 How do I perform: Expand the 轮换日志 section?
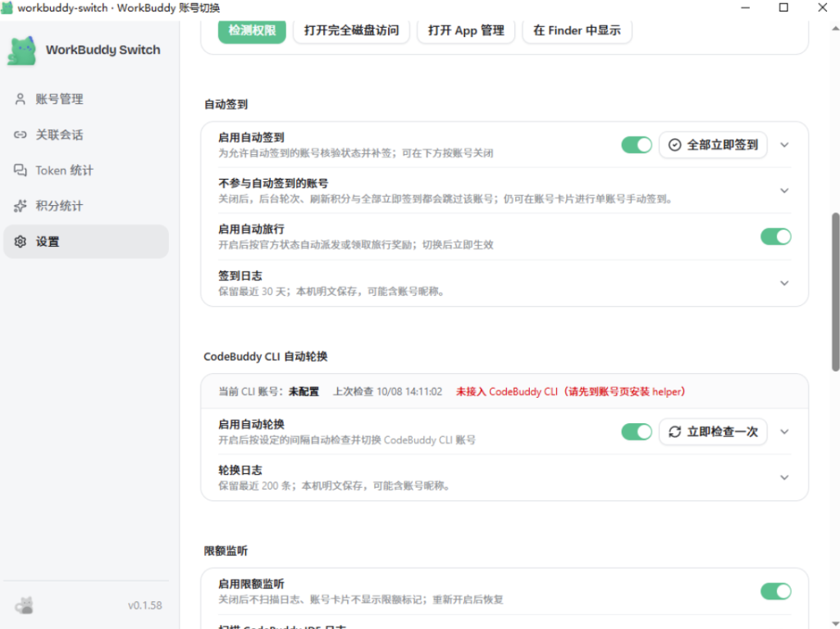784,477
